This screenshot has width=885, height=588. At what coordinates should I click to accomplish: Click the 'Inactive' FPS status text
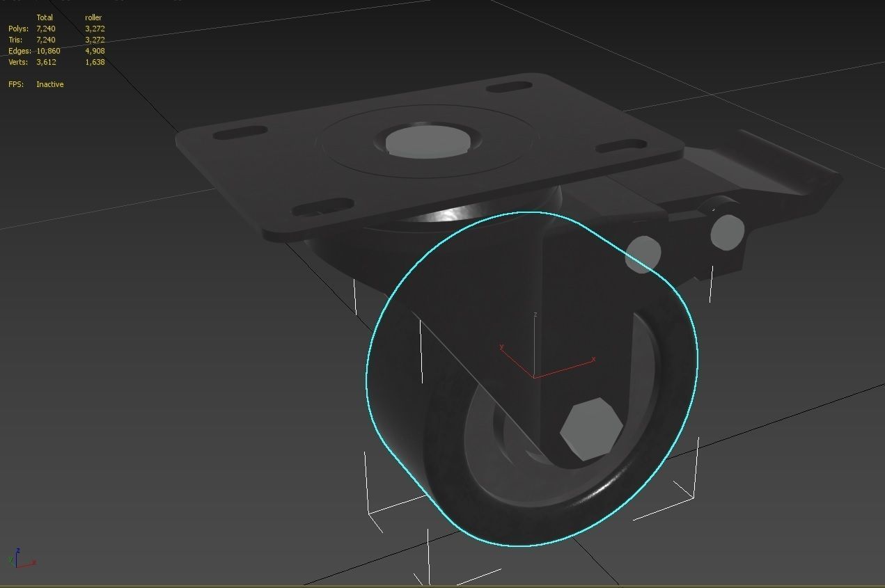49,84
